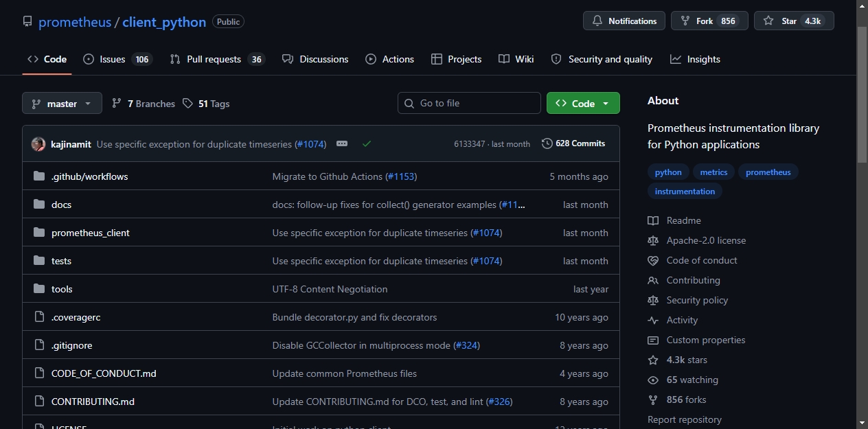
Task: Go to the Actions tab
Action: coord(390,59)
